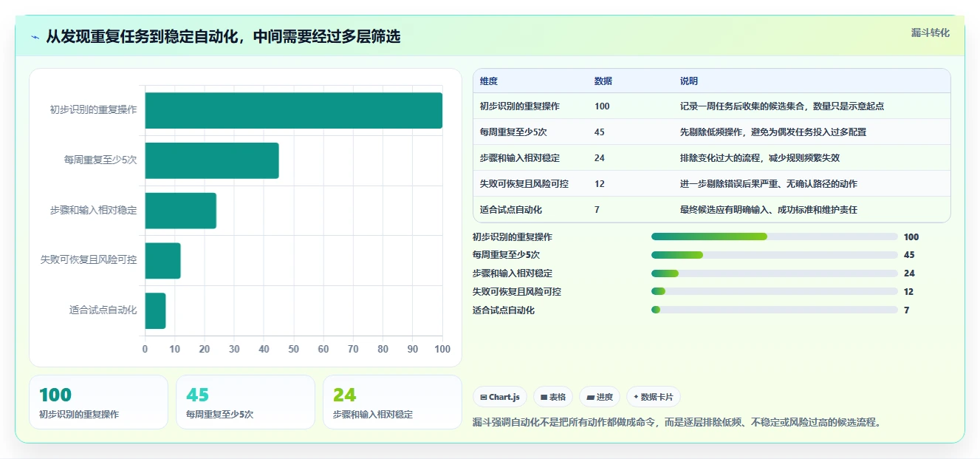The image size is (980, 459).
Task: Select the Chart.js chip
Action: [x=500, y=397]
